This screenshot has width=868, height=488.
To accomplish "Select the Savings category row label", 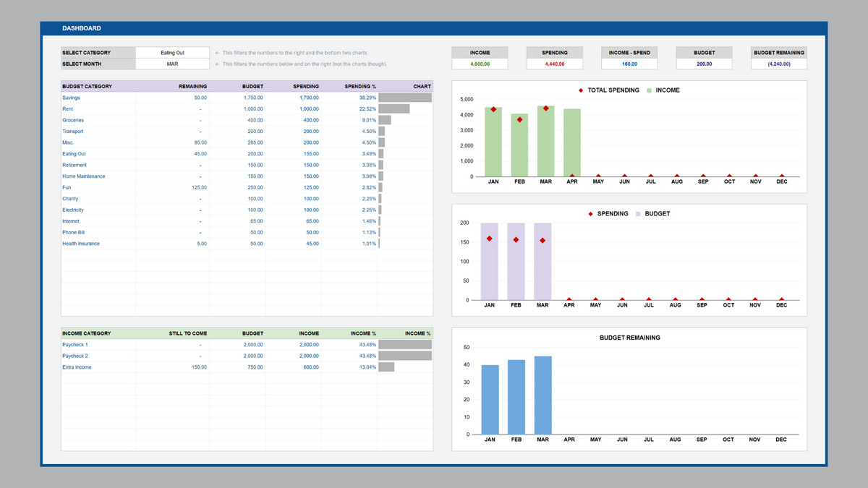I will (71, 98).
